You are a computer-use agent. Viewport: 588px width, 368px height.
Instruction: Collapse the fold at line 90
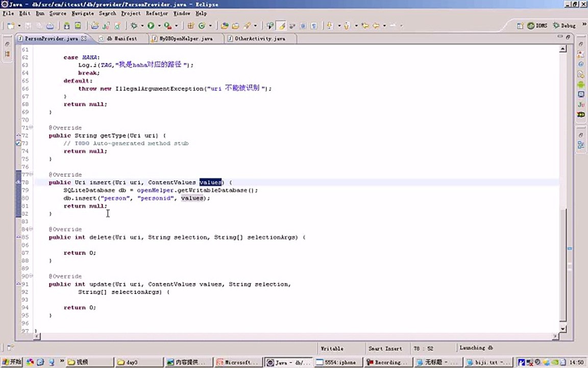point(31,275)
